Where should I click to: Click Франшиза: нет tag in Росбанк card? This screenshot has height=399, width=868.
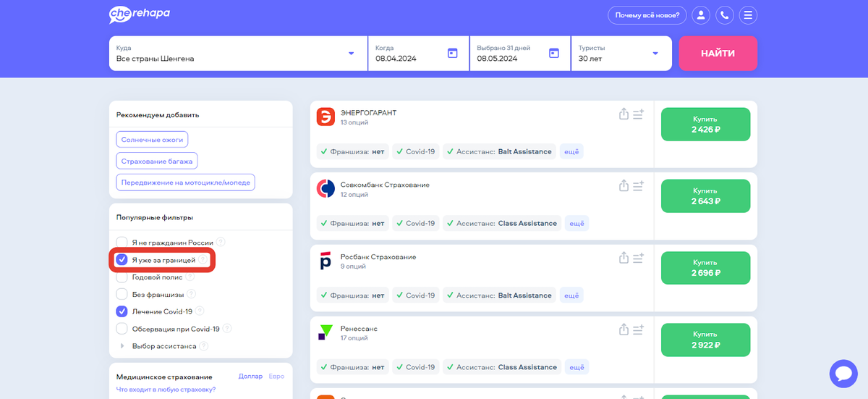351,295
